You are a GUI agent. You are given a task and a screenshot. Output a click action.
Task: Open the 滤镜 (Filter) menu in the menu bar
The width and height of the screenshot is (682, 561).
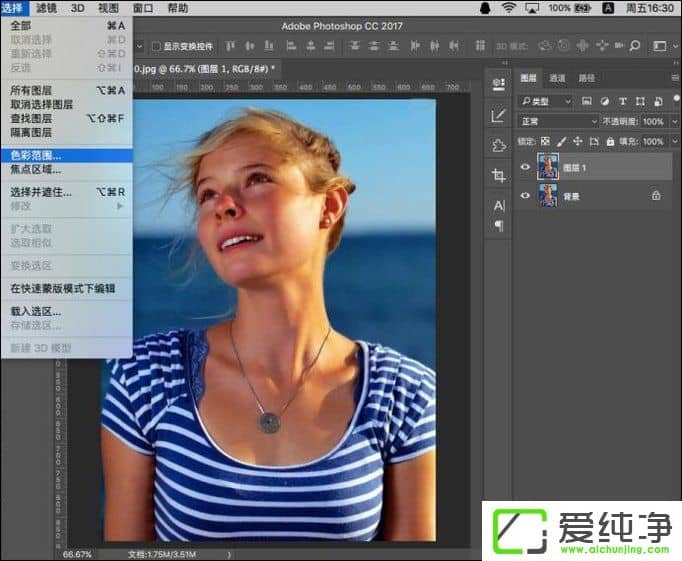click(46, 8)
